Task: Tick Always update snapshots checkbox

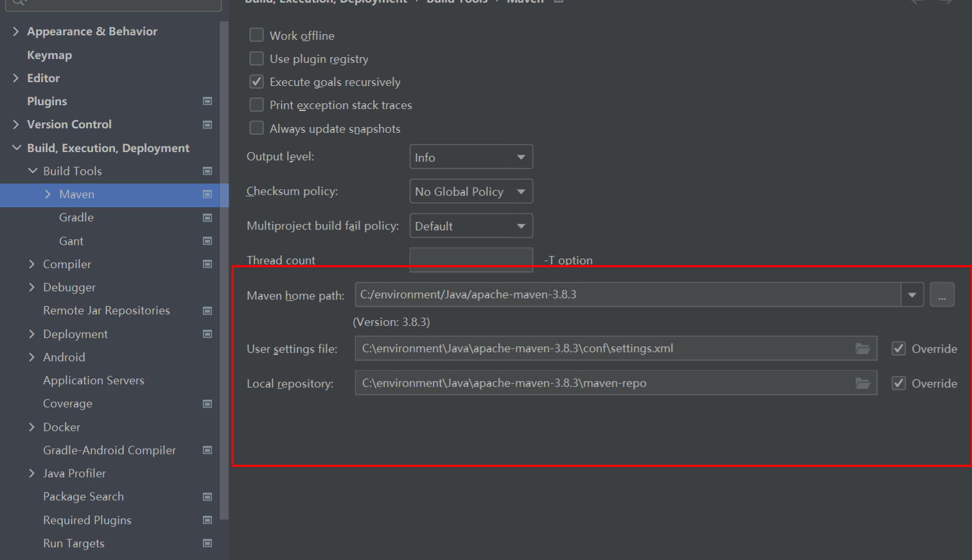Action: pyautogui.click(x=257, y=128)
